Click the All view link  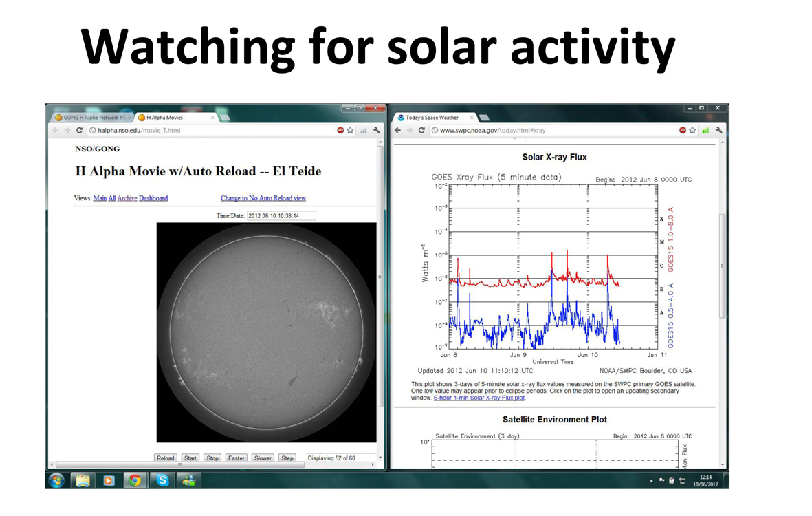(112, 198)
